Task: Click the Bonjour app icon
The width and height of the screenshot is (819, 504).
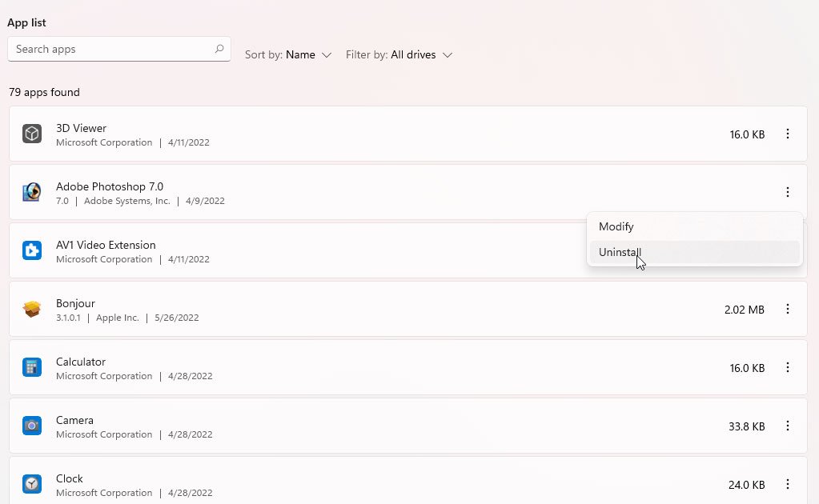Action: click(32, 310)
